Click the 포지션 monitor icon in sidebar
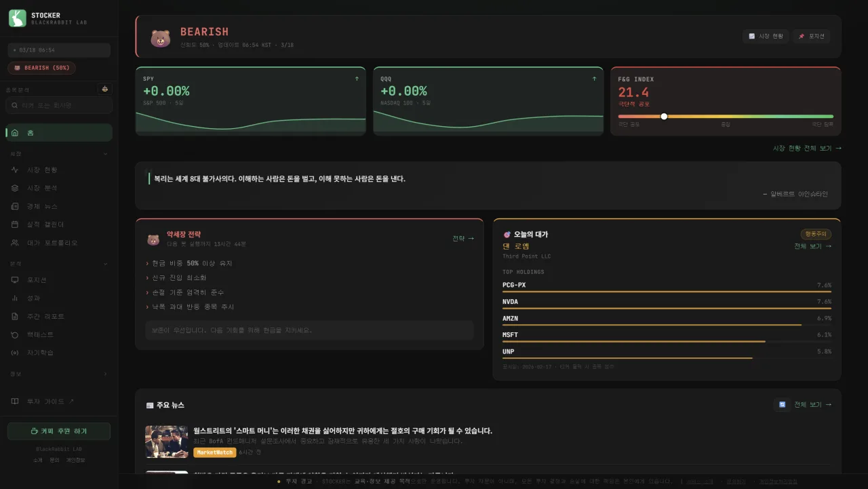868x489 pixels. coord(14,279)
